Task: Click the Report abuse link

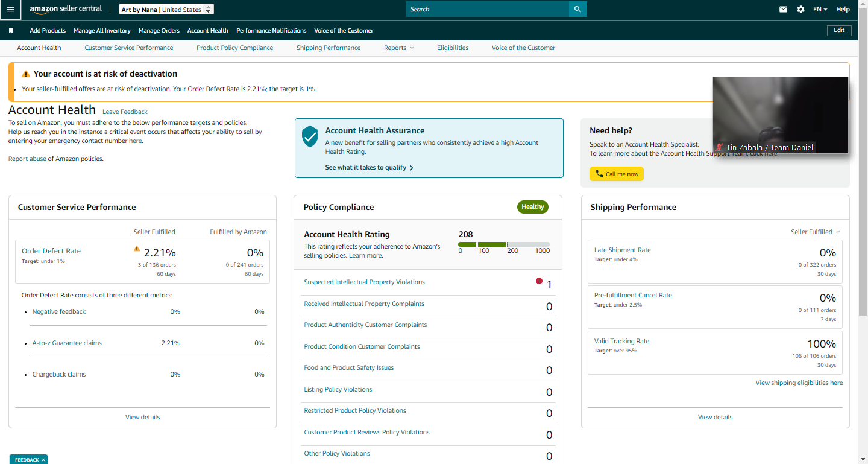Action: click(27, 159)
